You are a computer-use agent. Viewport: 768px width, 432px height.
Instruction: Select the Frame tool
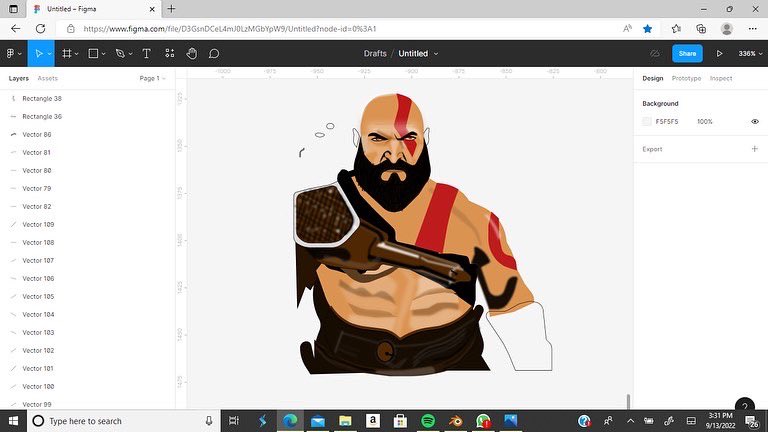67,53
